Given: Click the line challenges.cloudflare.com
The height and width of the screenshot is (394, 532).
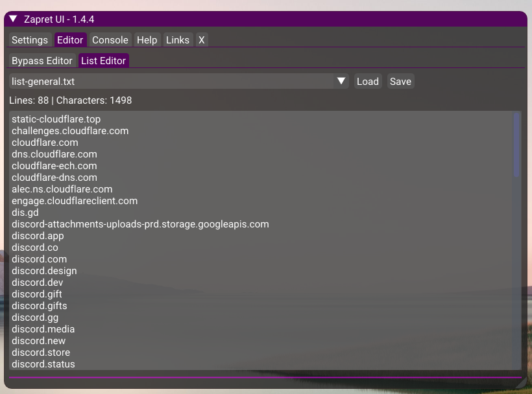Looking at the screenshot, I should click(x=70, y=131).
